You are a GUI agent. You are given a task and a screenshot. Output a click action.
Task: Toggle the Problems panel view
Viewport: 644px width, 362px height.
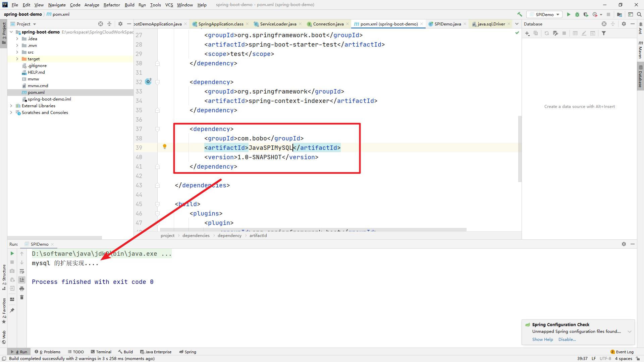pos(48,351)
